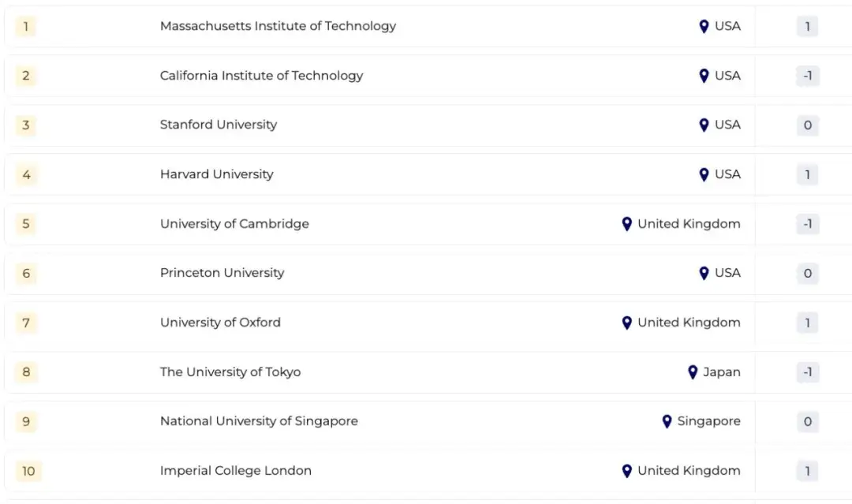This screenshot has height=504, width=852.
Task: Open California Institute of Technology entry
Action: 261,76
